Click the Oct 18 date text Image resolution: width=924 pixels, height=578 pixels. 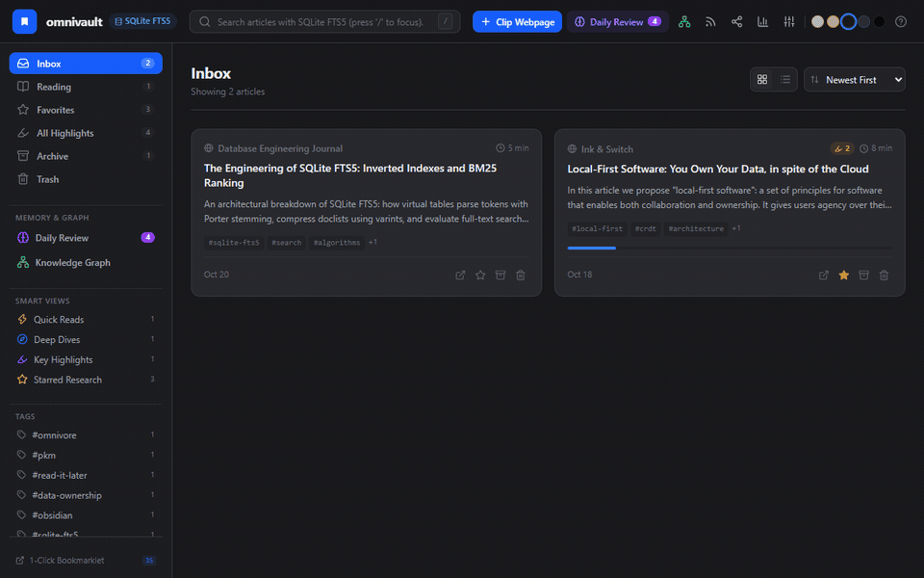[x=579, y=275]
